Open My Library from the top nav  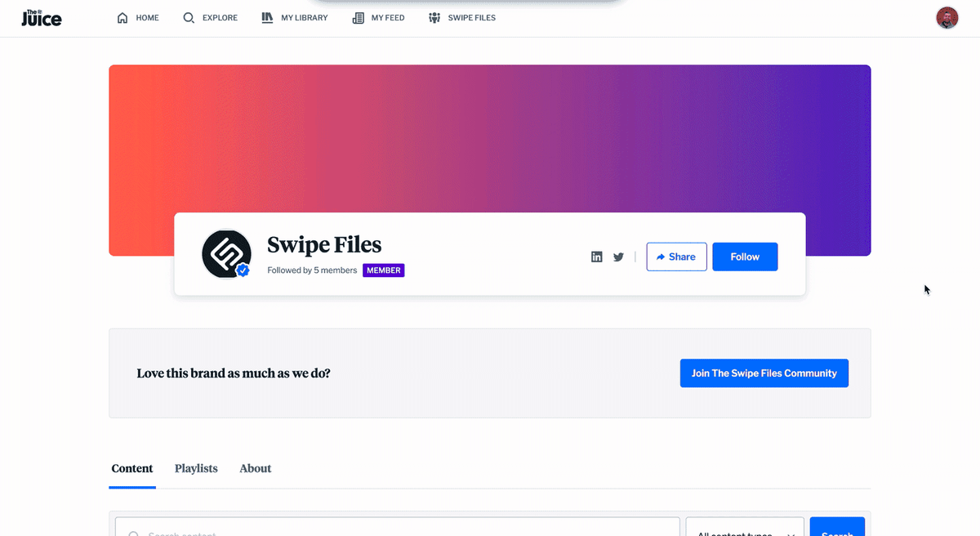(294, 18)
